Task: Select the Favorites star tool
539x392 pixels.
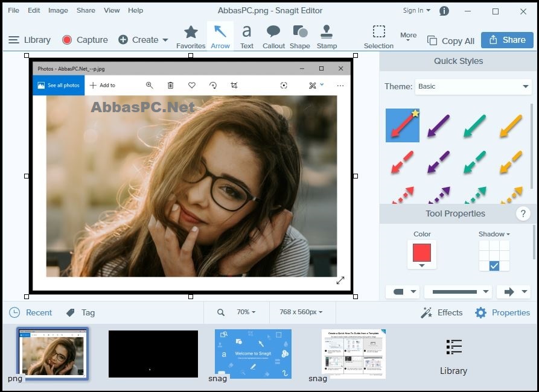Action: [x=191, y=37]
